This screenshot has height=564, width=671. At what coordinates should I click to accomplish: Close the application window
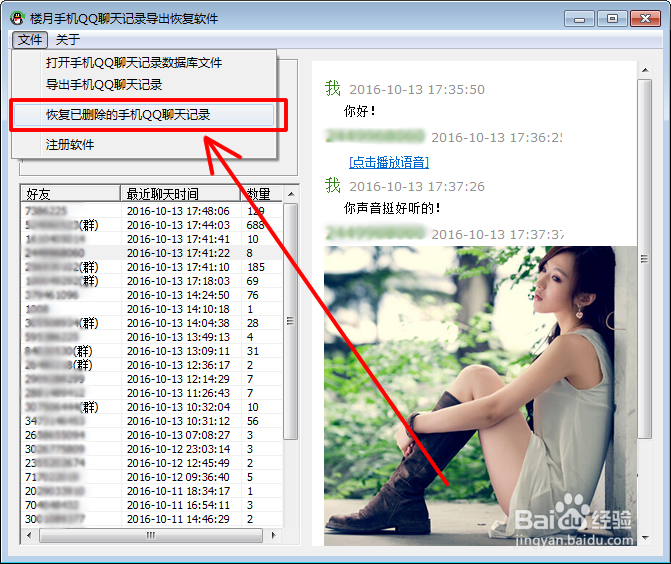tap(645, 19)
